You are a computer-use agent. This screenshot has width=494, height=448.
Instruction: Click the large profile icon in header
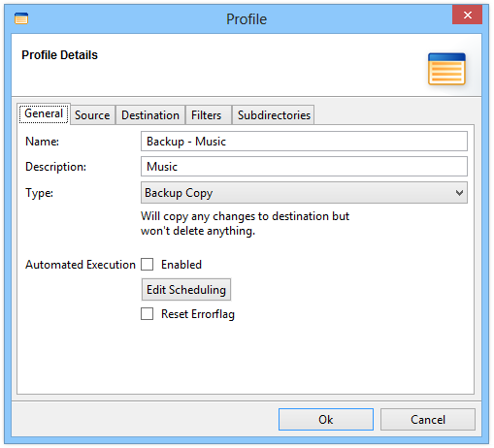tap(446, 69)
